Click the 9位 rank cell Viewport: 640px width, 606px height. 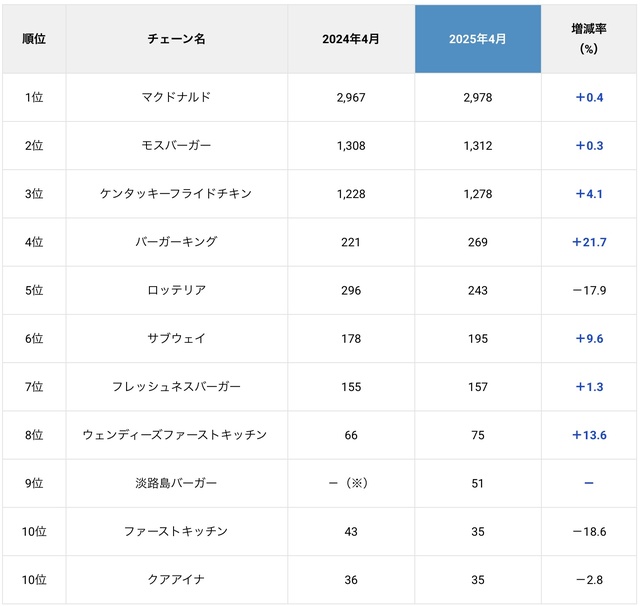pos(34,483)
